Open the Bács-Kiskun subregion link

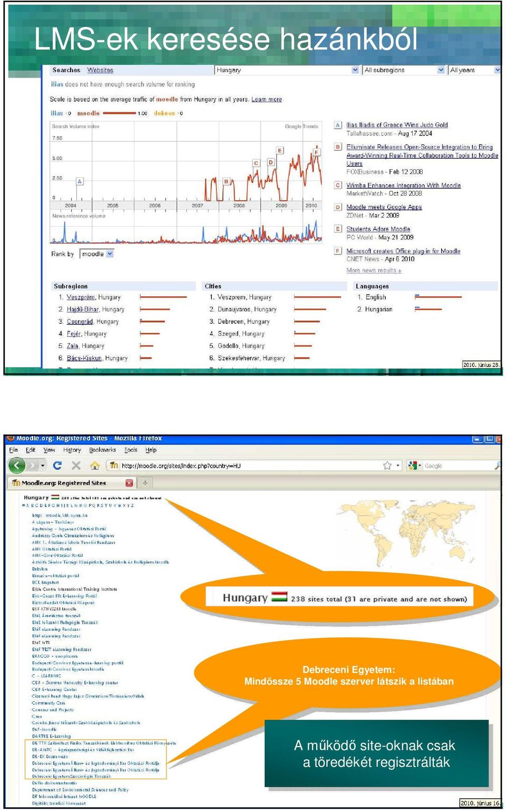[x=84, y=358]
